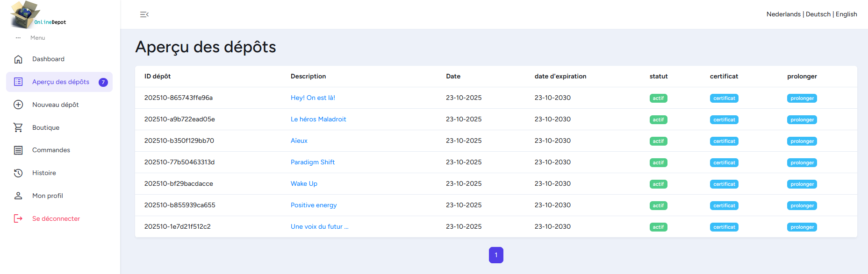Switch language to Nederlands
This screenshot has height=274, width=868.
(x=783, y=14)
